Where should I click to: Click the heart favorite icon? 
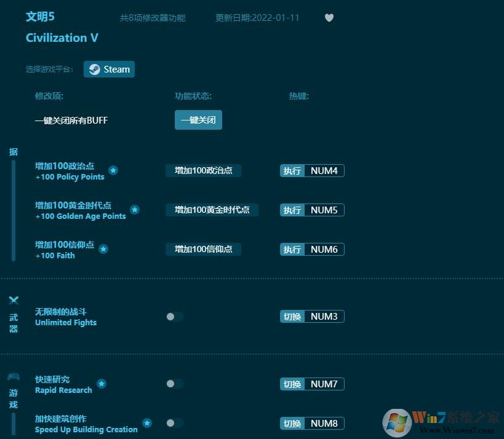[329, 18]
